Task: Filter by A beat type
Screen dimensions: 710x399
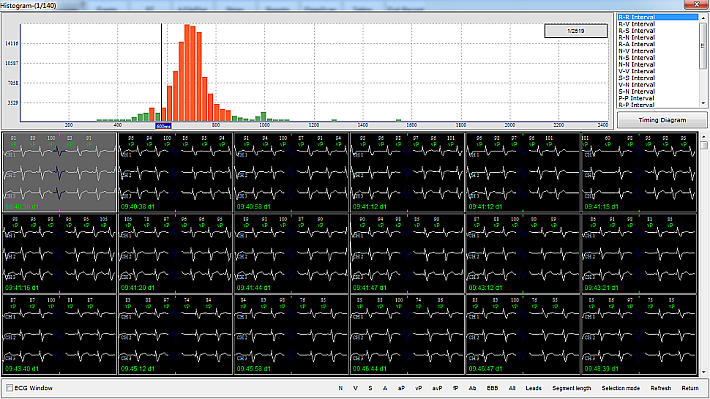Action: pos(385,388)
